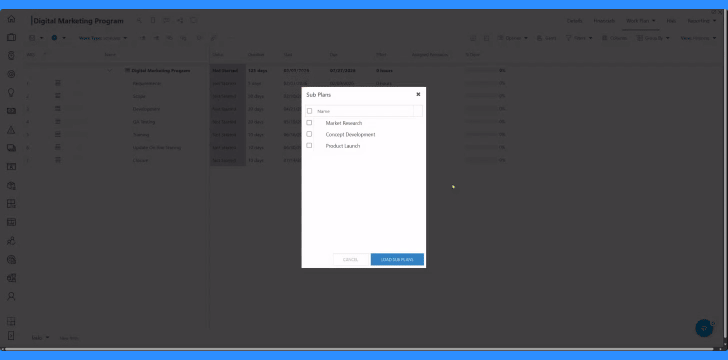The image size is (728, 360).
Task: Open the Options dropdown in toolbar
Action: [513, 38]
